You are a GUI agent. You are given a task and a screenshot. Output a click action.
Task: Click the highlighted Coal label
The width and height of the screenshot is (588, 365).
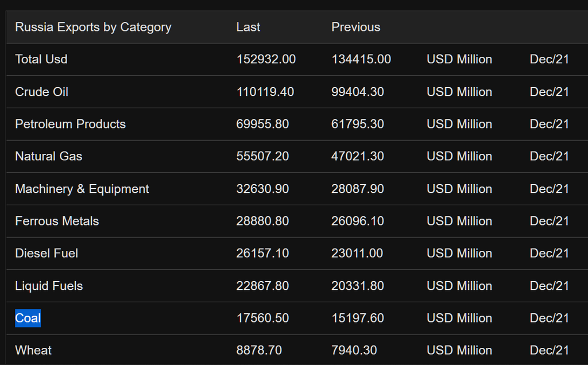click(x=28, y=318)
